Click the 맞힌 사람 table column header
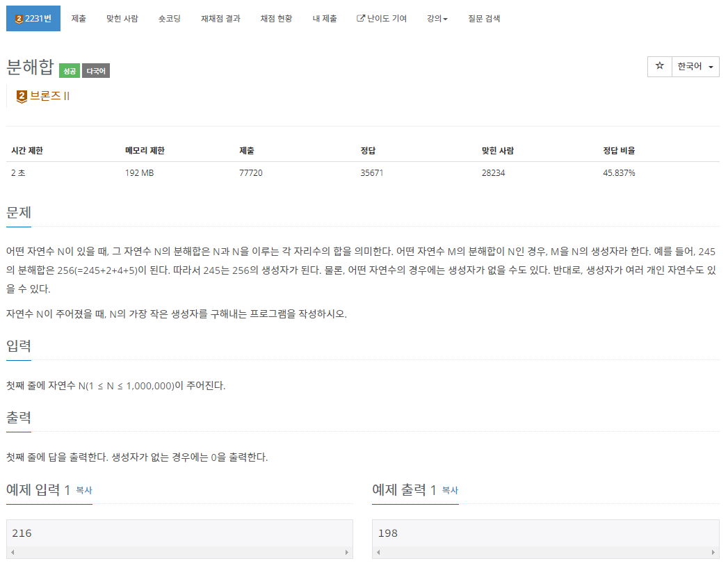 tap(498, 150)
